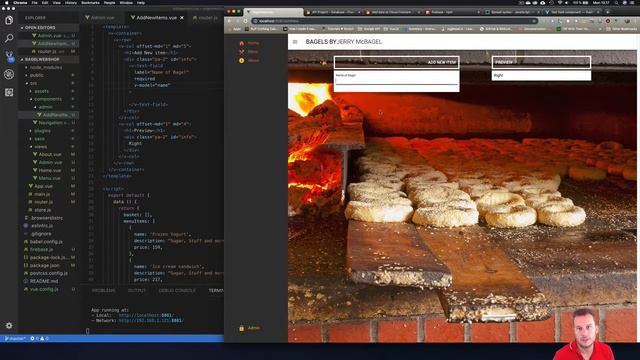Viewport: 640px width, 360px height.
Task: Open the Debug view in activity bar
Action: point(9,74)
